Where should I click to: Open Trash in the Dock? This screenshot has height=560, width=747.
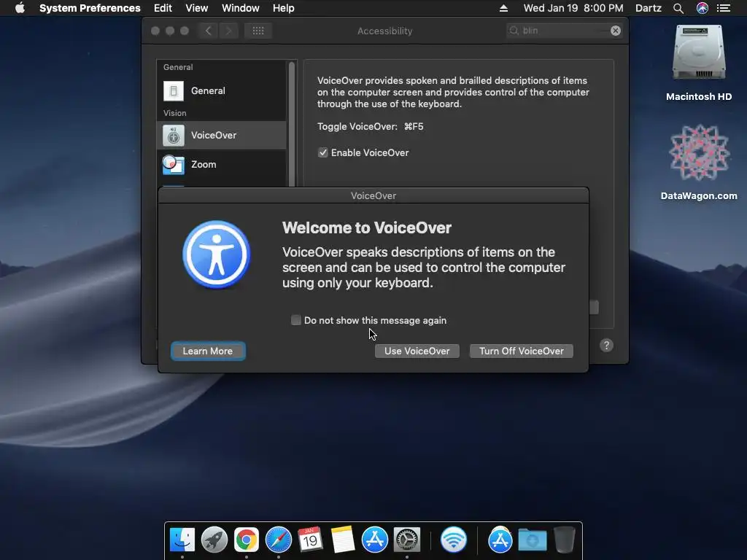point(565,540)
